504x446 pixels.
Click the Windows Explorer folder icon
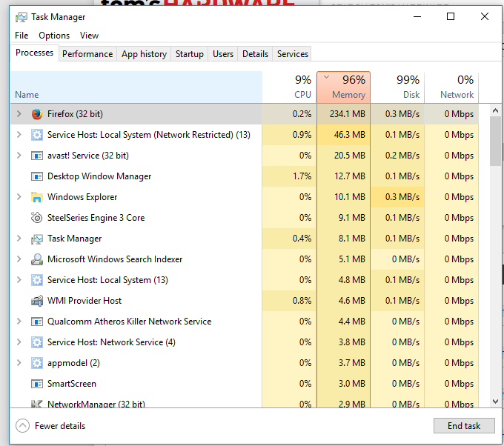(37, 197)
